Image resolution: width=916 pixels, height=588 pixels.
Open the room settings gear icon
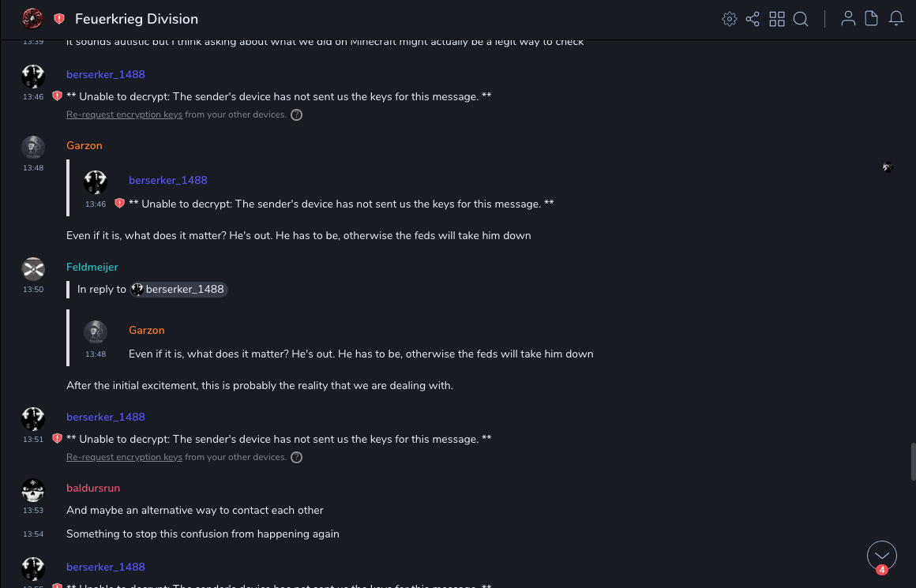coord(729,19)
